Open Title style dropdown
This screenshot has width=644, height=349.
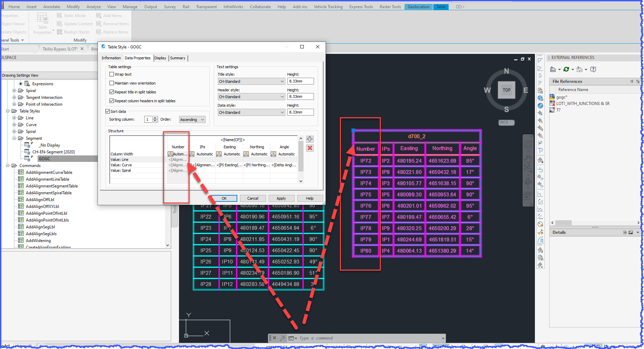coord(251,81)
